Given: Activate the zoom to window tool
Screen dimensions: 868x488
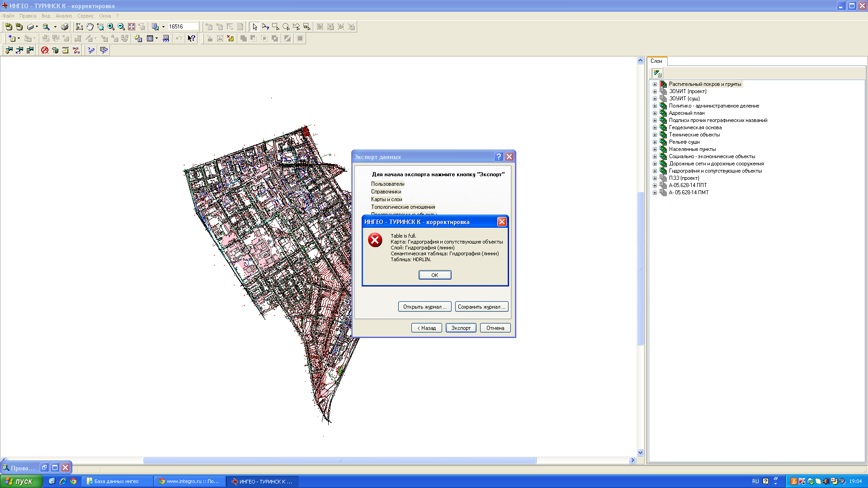Looking at the screenshot, I should (100, 27).
